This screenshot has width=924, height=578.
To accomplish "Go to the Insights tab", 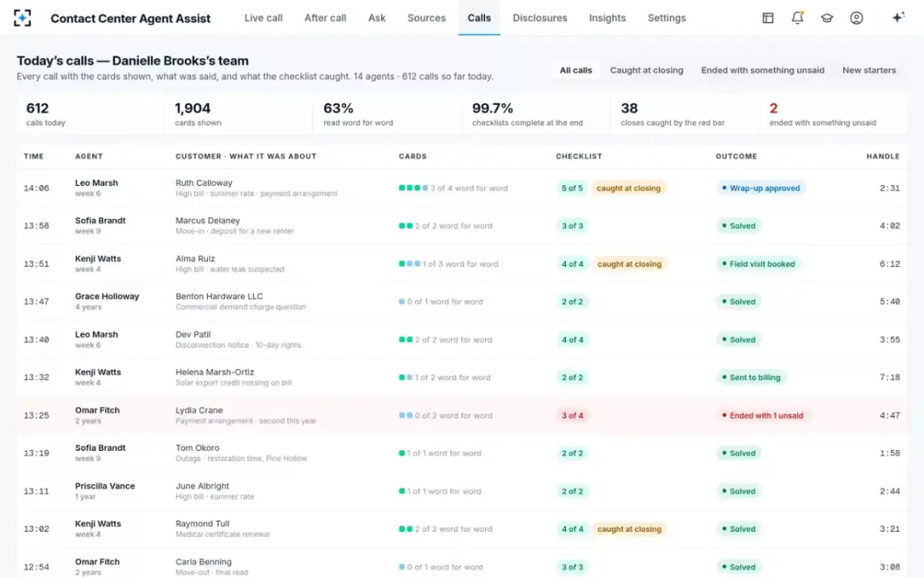I will [608, 18].
